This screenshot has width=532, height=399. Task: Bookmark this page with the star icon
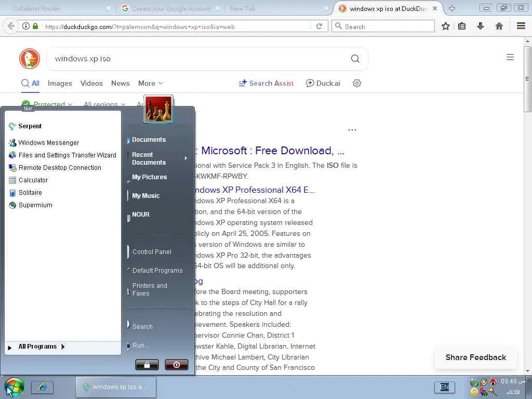[445, 26]
